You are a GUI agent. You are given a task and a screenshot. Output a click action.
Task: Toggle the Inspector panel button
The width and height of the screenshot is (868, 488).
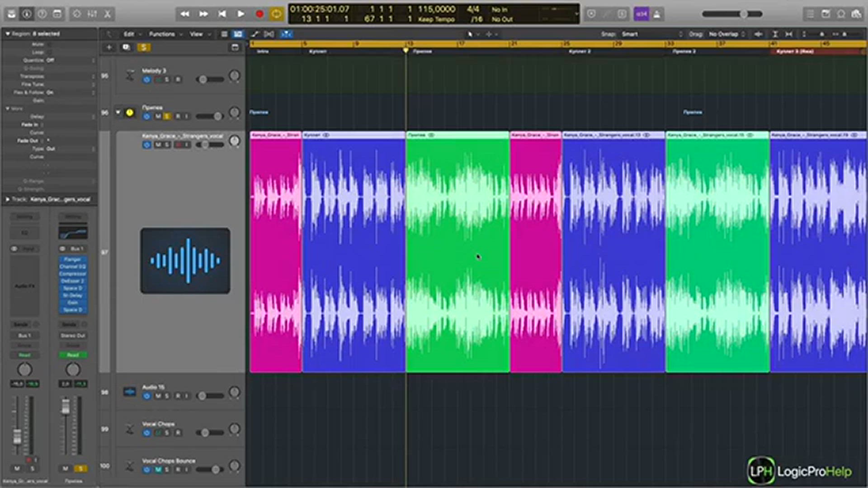27,14
